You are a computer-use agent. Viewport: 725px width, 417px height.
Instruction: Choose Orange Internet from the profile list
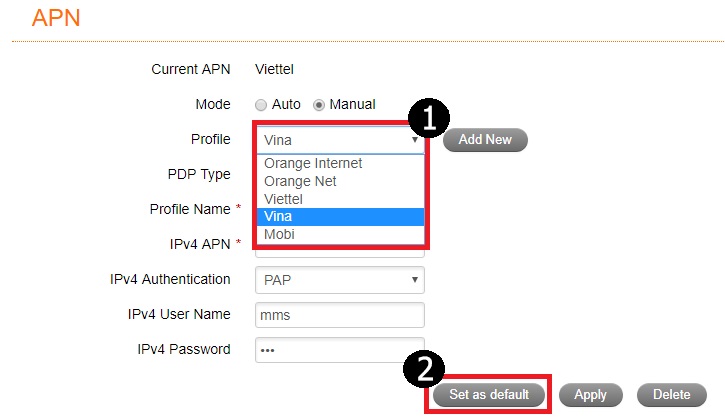click(x=313, y=164)
